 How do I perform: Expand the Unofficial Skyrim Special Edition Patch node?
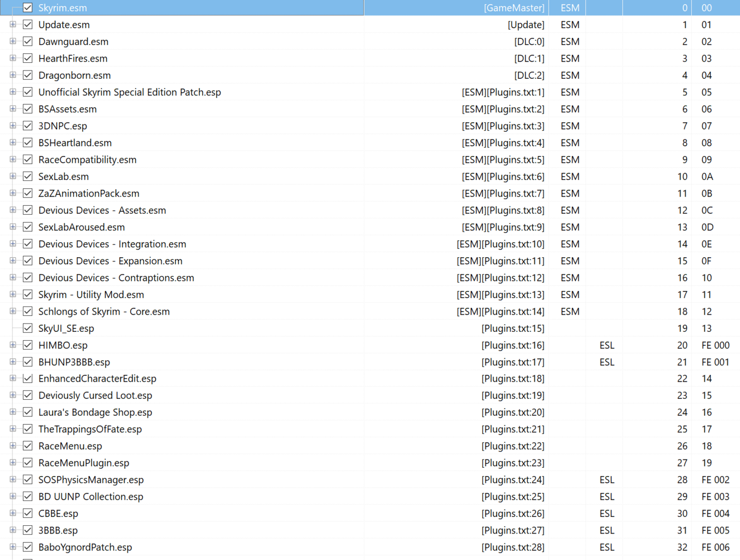coord(13,92)
